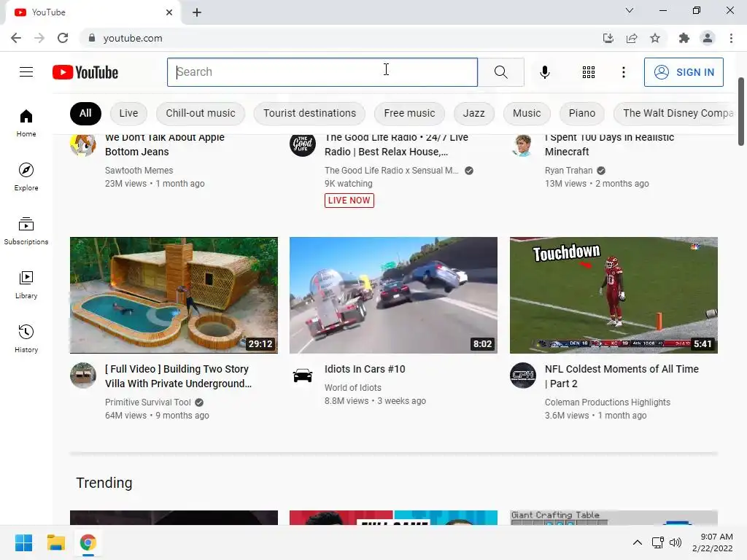Viewport: 747px width, 560px height.
Task: Open Chrome's three-dot menu
Action: (731, 38)
